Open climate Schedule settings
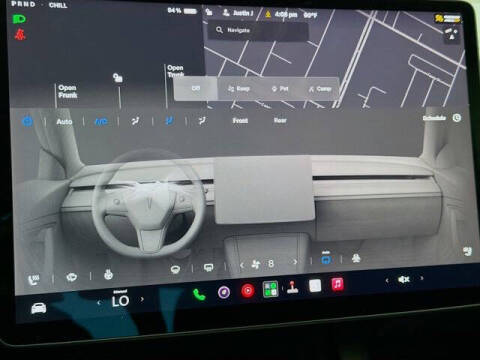Screen dimensions: 480x360 tap(434, 118)
